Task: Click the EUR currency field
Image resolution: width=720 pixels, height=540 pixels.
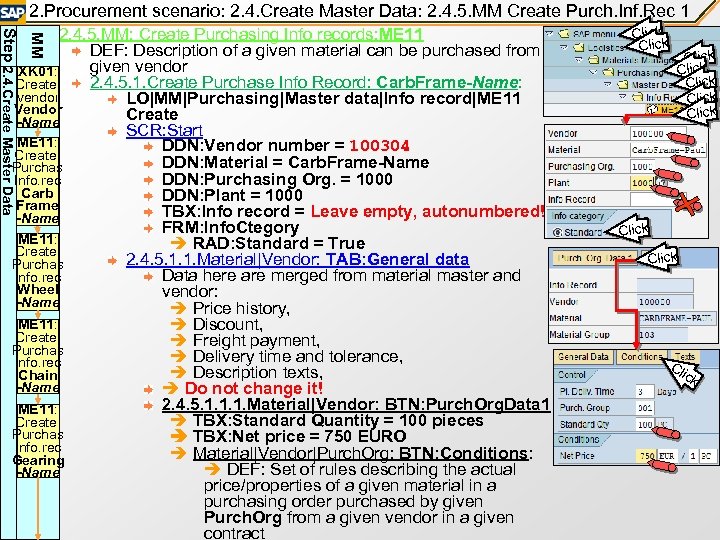Action: coord(667,456)
